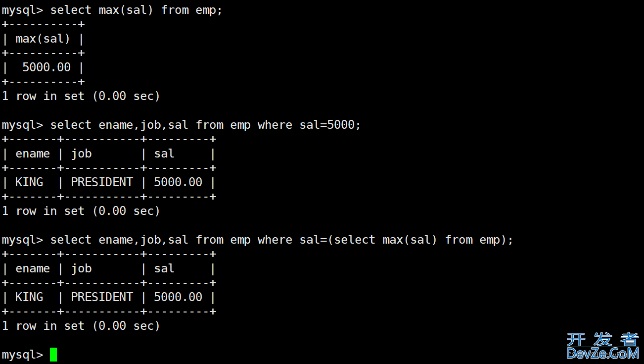Click PRESIDENT in the last result table
Image resolution: width=644 pixels, height=364 pixels.
102,297
